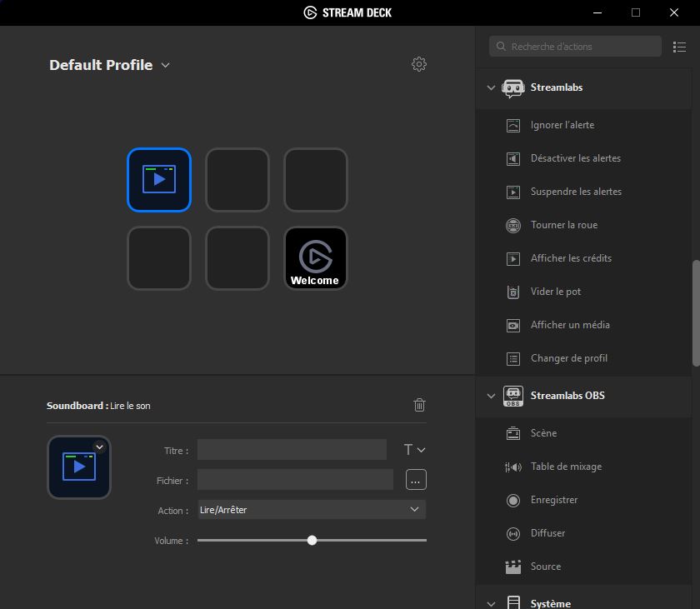Open profile settings gear icon
700x609 pixels.
click(418, 64)
